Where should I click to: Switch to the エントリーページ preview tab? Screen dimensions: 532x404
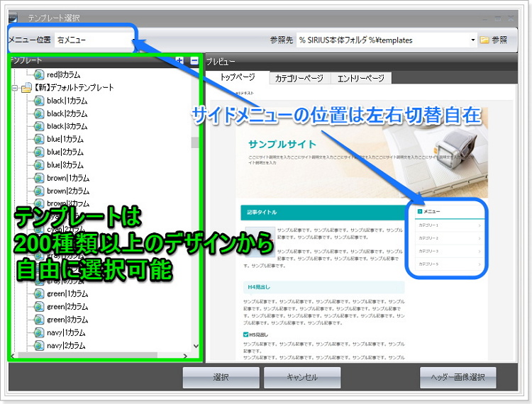pos(360,78)
